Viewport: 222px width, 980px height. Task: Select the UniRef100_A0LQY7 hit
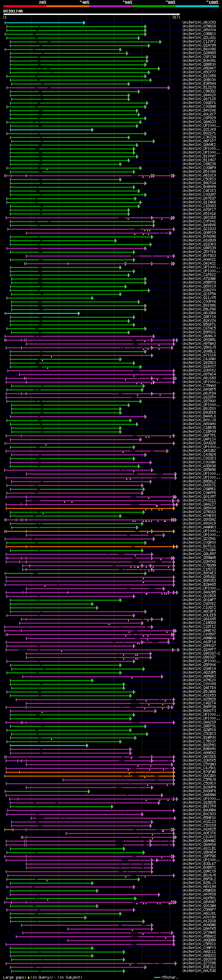pos(199,114)
